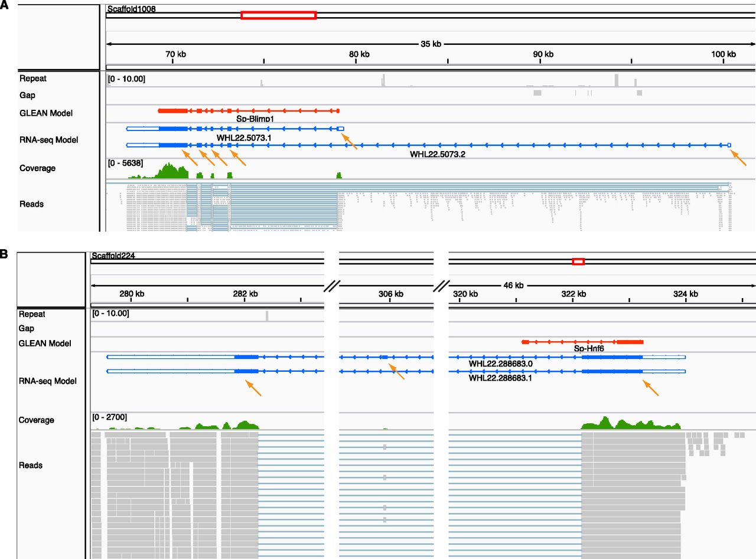
Task: Click the Scaffold1008 chromosome name
Action: (131, 9)
